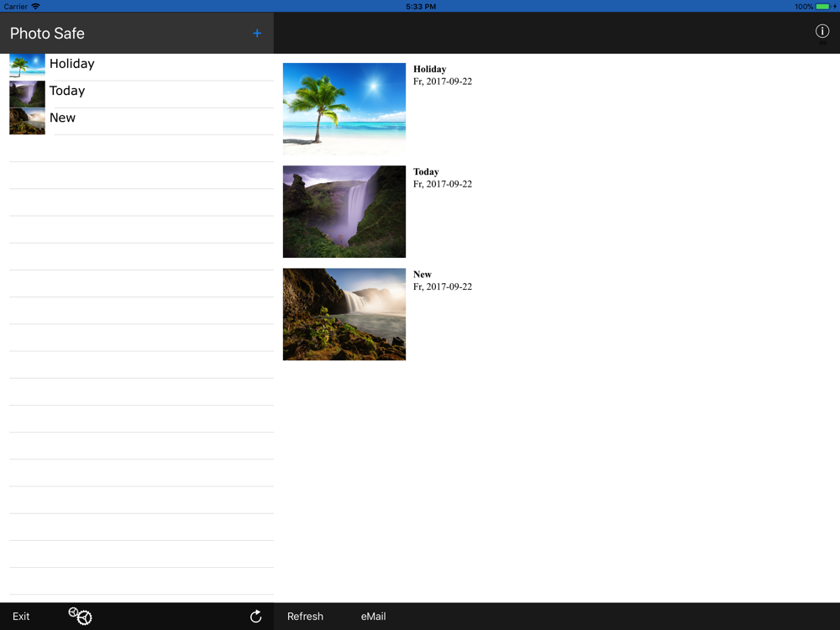
Task: Click the date under the New title
Action: coord(443,286)
